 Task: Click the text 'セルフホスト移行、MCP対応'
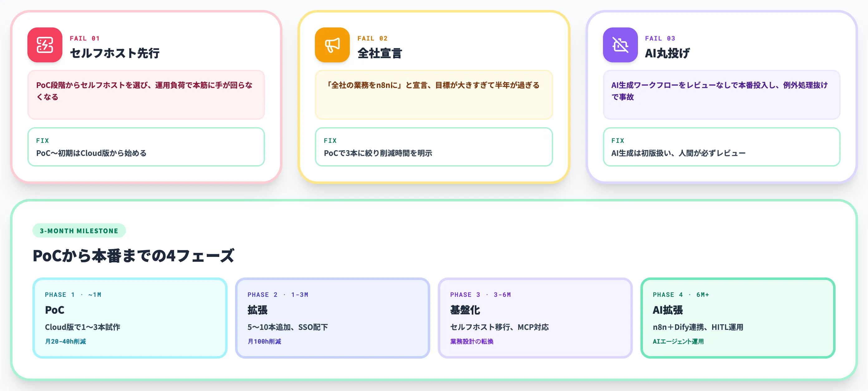pos(499,327)
